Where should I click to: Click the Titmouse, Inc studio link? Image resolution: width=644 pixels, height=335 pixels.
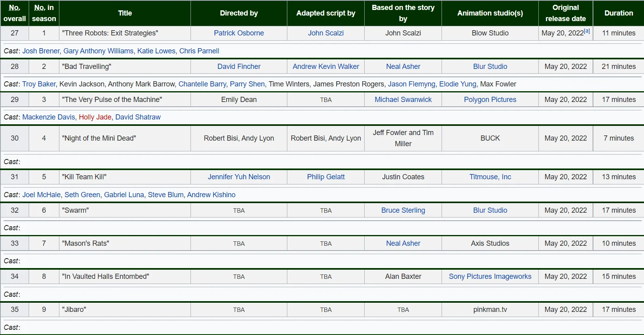(x=490, y=177)
